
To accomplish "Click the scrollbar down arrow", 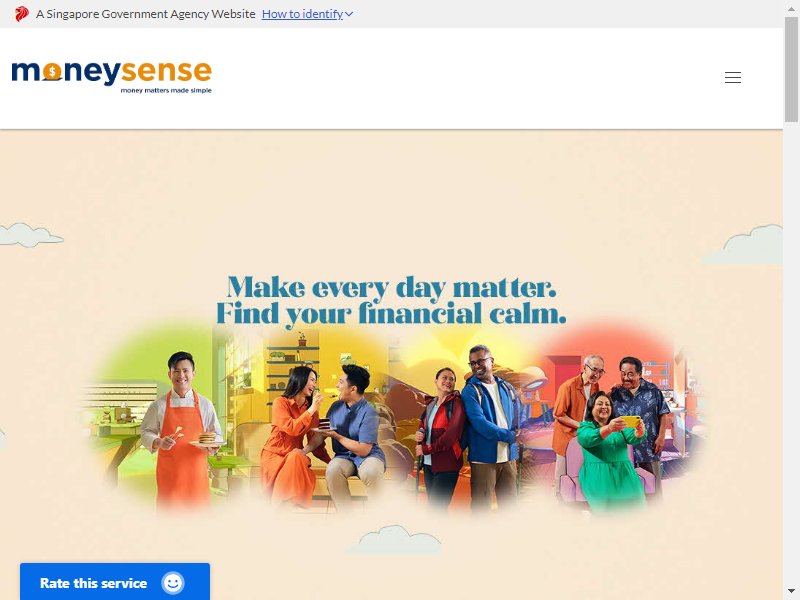I will (791, 591).
